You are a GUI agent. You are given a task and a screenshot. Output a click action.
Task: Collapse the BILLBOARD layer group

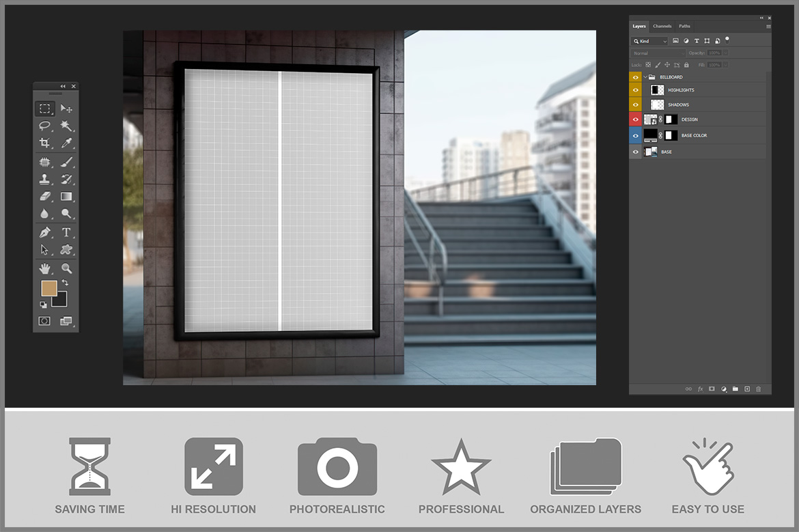tap(645, 77)
